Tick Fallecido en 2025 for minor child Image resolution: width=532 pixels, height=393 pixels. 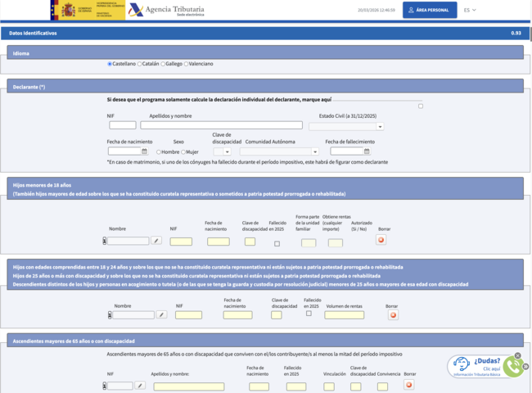point(277,244)
